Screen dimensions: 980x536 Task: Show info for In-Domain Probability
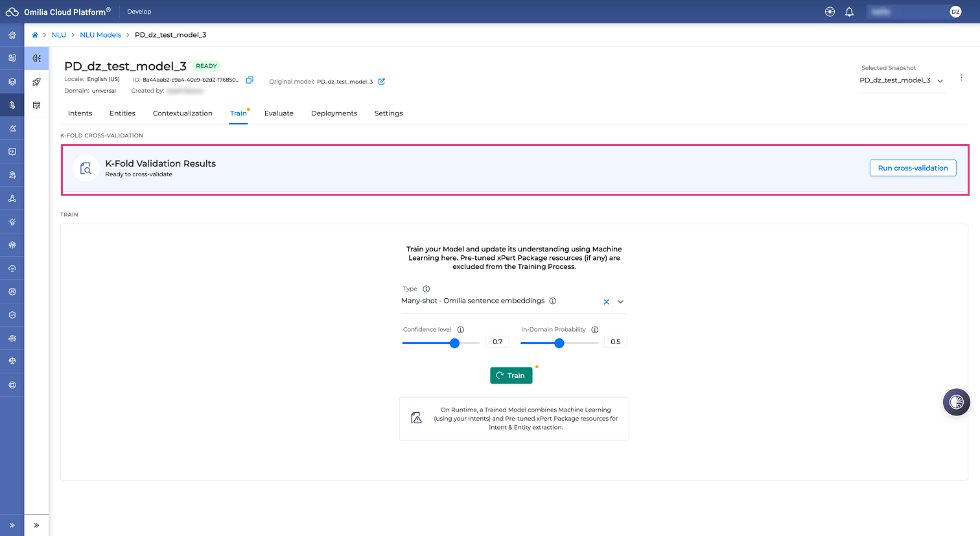(x=595, y=330)
